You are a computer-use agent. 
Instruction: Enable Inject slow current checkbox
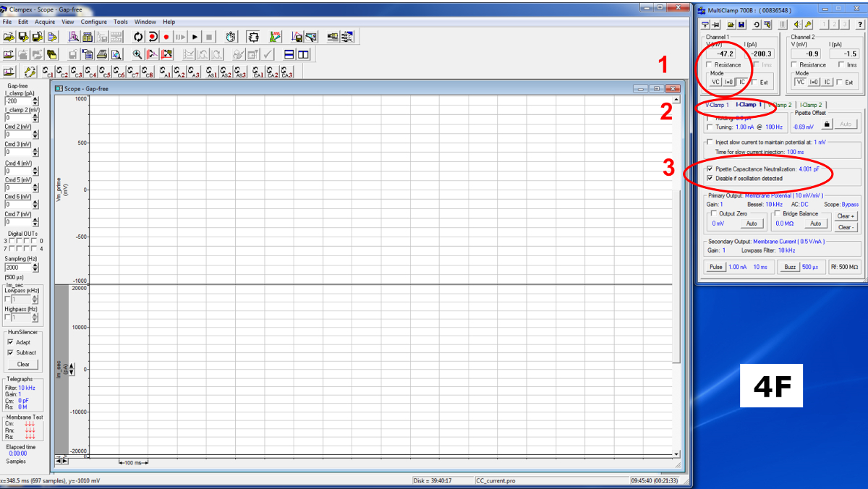(710, 143)
